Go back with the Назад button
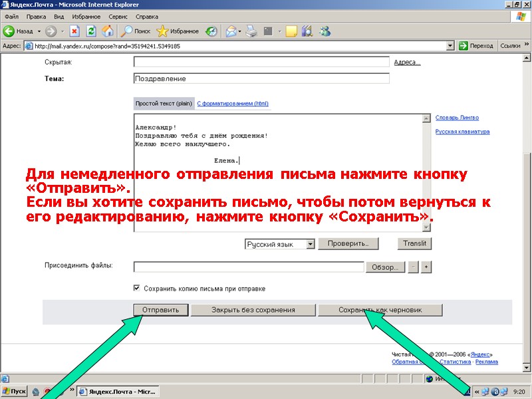The image size is (532, 399). (19, 31)
